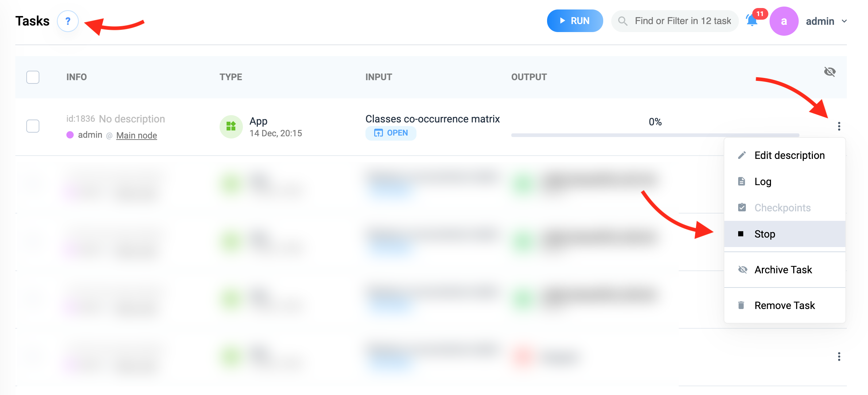This screenshot has height=395, width=868.
Task: Open the notifications bell icon
Action: tap(752, 21)
